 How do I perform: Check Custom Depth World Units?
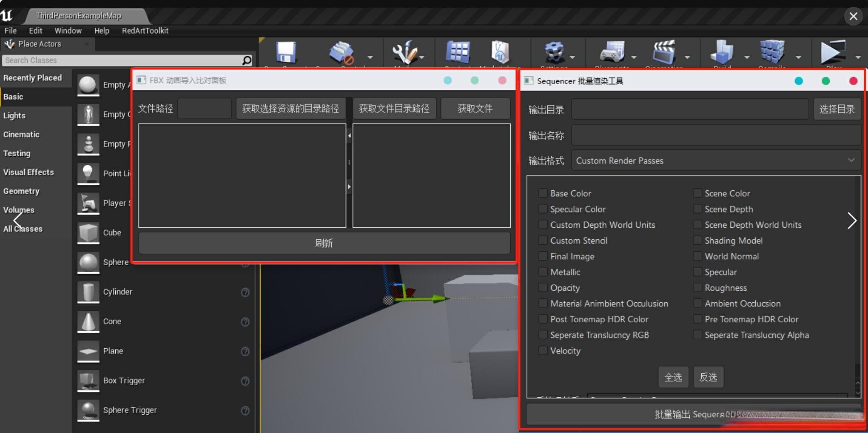pos(543,225)
